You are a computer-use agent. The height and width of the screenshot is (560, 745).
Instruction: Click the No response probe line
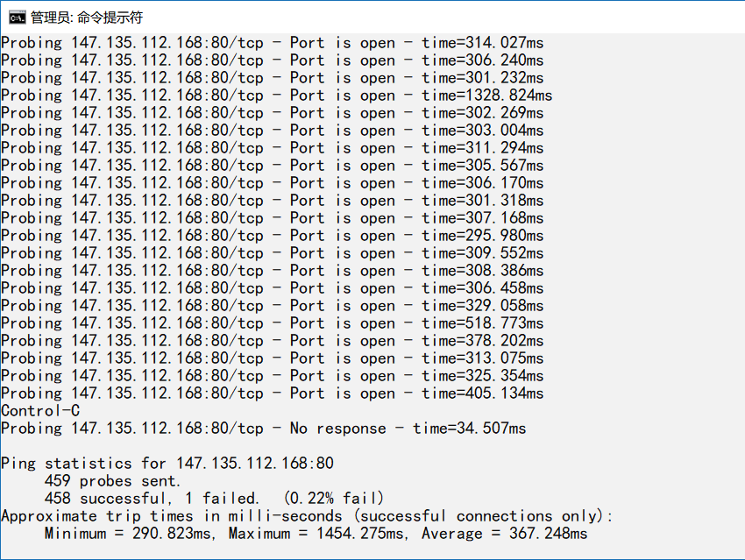coord(263,429)
